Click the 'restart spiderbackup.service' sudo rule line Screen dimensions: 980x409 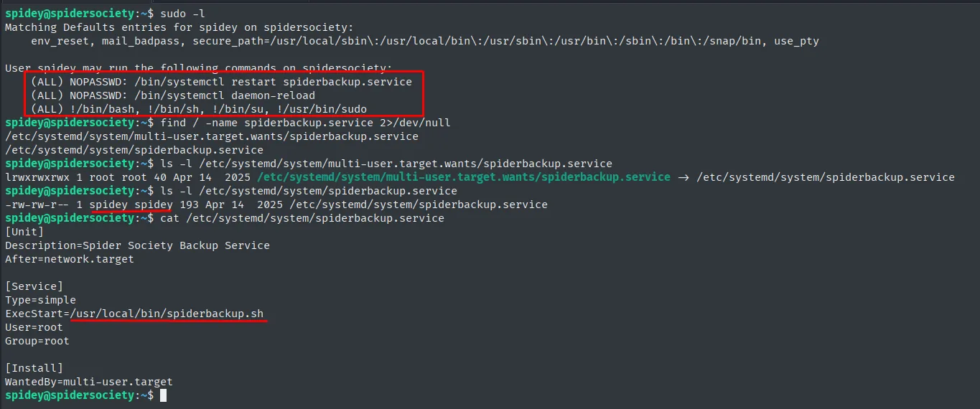221,82
